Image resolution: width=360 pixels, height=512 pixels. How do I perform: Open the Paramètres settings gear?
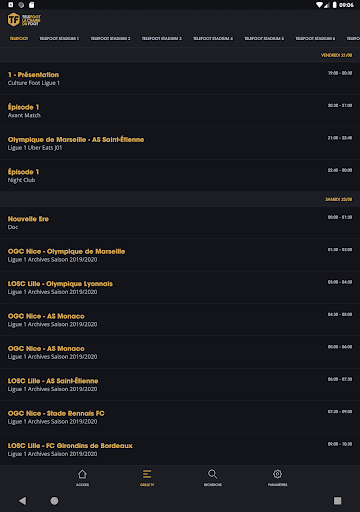[x=277, y=478]
